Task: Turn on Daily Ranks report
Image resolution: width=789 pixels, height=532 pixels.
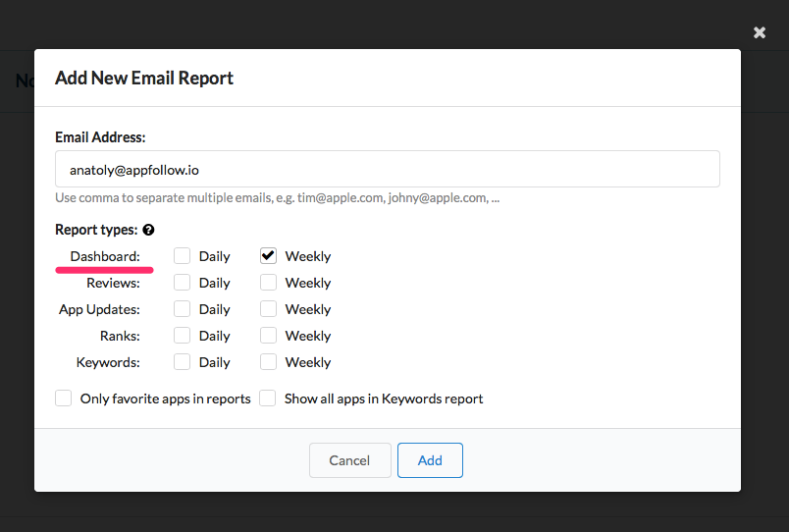Action: click(x=182, y=336)
